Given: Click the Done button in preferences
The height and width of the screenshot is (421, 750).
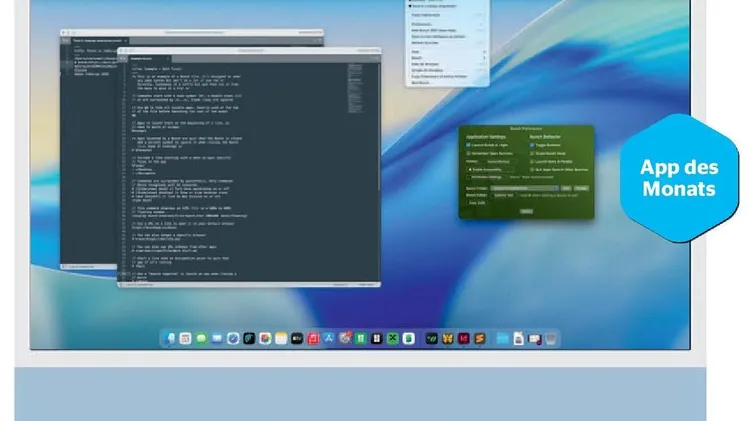Looking at the screenshot, I should pos(526,211).
